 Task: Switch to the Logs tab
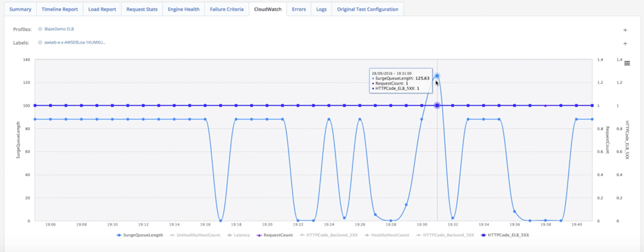(x=322, y=9)
